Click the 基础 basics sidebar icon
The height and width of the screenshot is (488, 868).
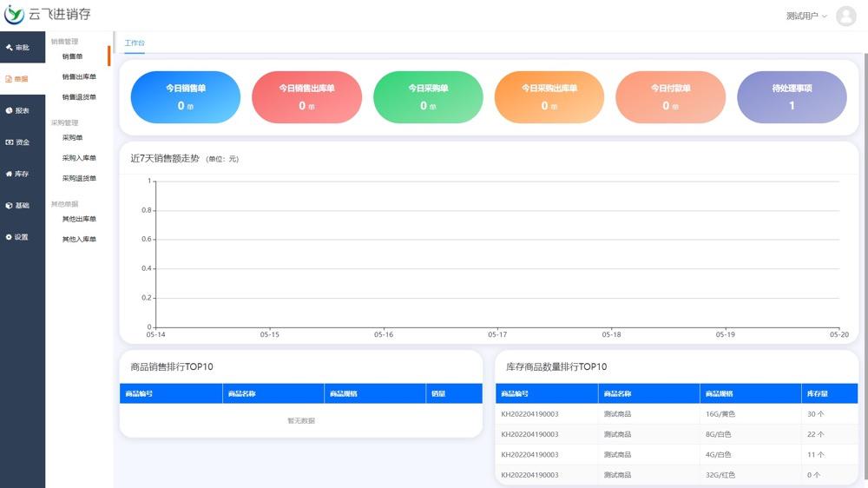coord(10,206)
